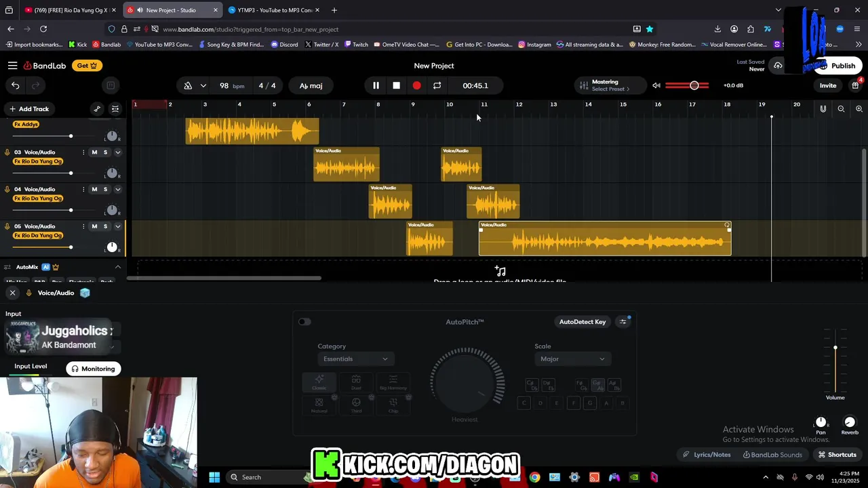Open the Ab maj key selector
This screenshot has width=868, height=488.
[x=311, y=85]
